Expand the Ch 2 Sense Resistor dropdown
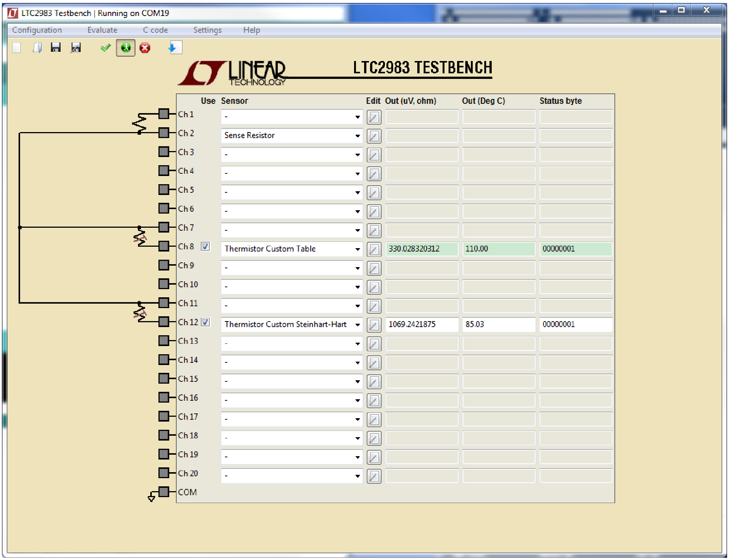 357,136
